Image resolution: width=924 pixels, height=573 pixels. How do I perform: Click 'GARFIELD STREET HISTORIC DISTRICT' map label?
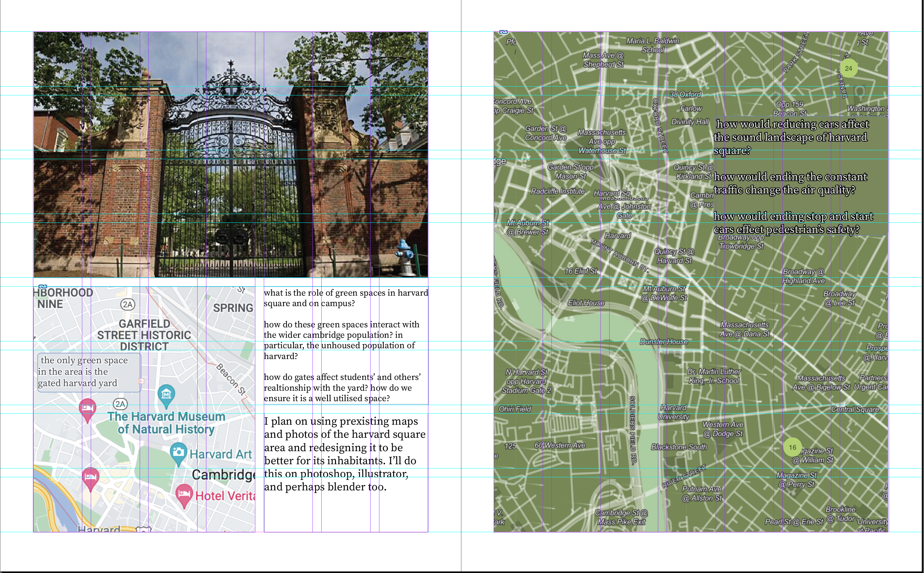point(144,335)
